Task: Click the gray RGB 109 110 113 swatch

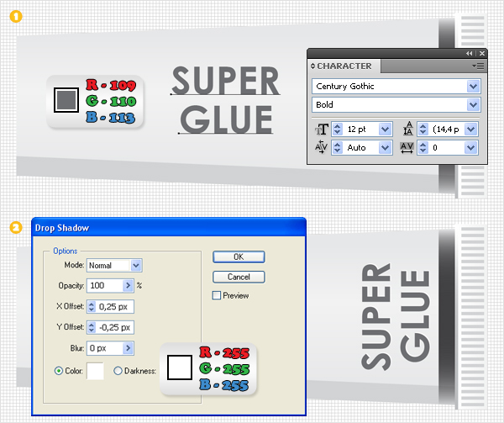Action: point(66,100)
